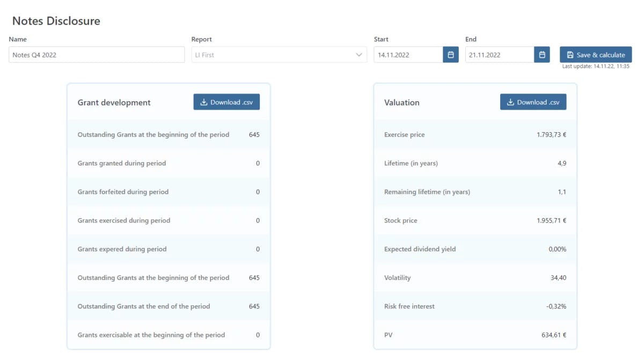Image resolution: width=644 pixels, height=360 pixels.
Task: Download the Valuation CSV file
Action: [x=533, y=102]
